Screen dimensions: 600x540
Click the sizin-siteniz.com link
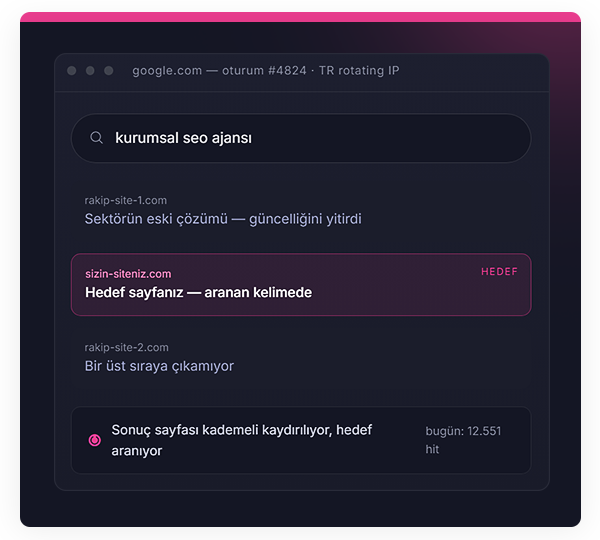(128, 274)
